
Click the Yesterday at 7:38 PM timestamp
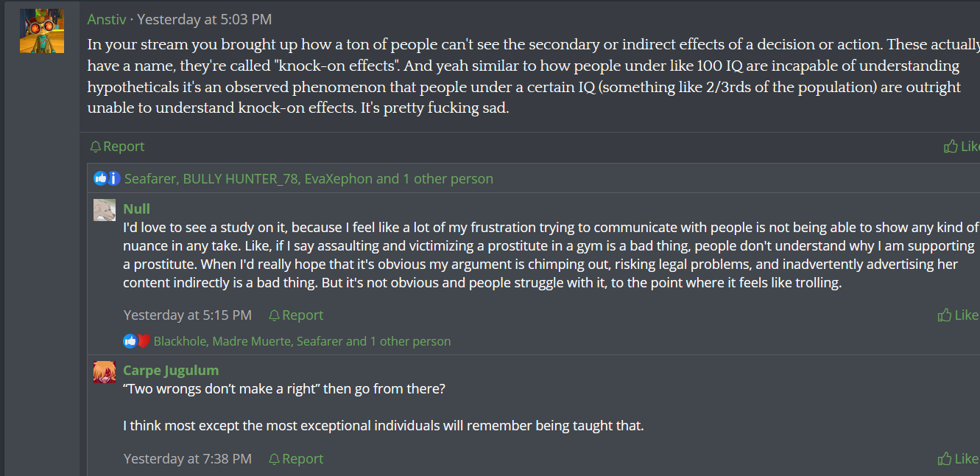188,459
